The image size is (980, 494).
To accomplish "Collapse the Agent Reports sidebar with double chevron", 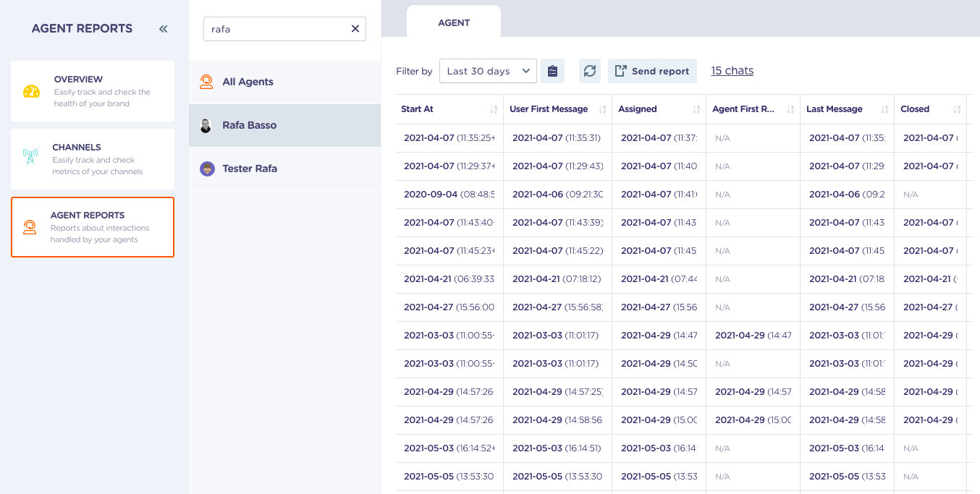I will tap(163, 29).
